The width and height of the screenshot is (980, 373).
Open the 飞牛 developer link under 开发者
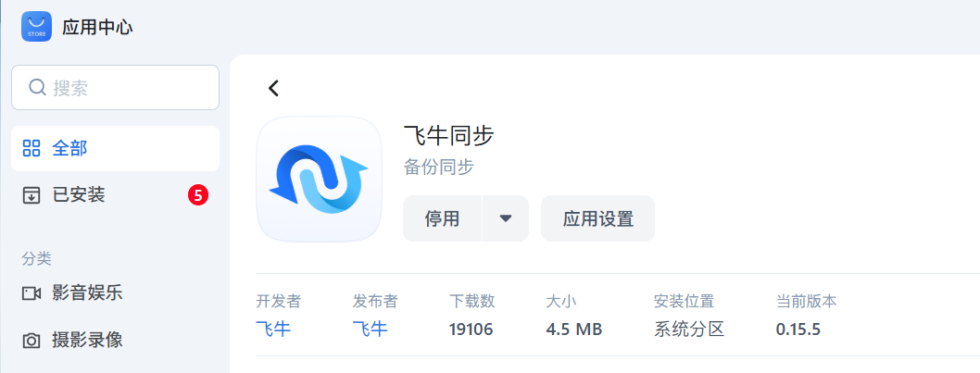point(274,329)
